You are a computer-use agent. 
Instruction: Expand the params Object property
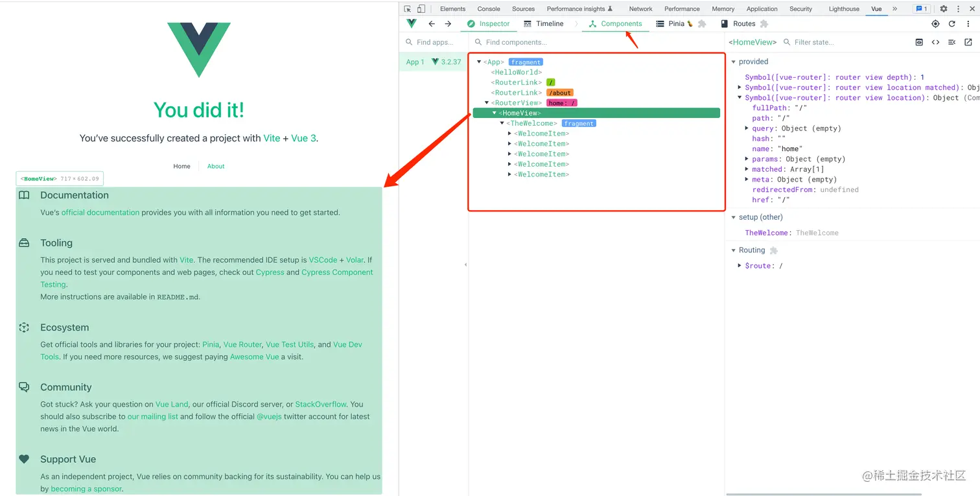click(747, 159)
